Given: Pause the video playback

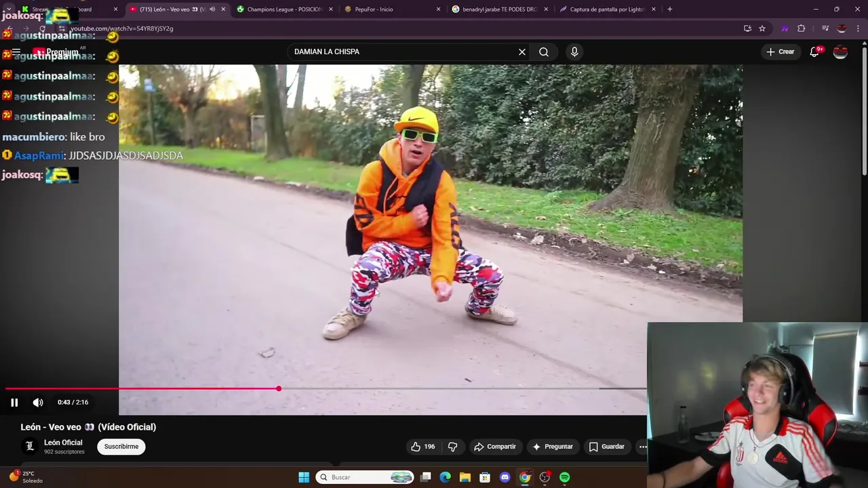Looking at the screenshot, I should [x=14, y=403].
